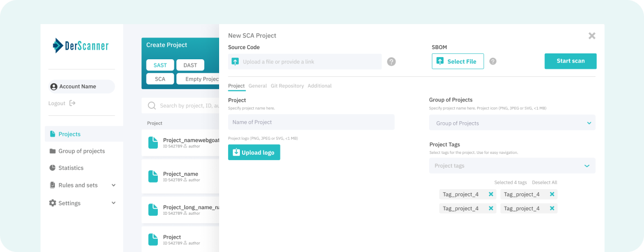This screenshot has height=252, width=644.
Task: Switch to the General tab
Action: pos(257,86)
